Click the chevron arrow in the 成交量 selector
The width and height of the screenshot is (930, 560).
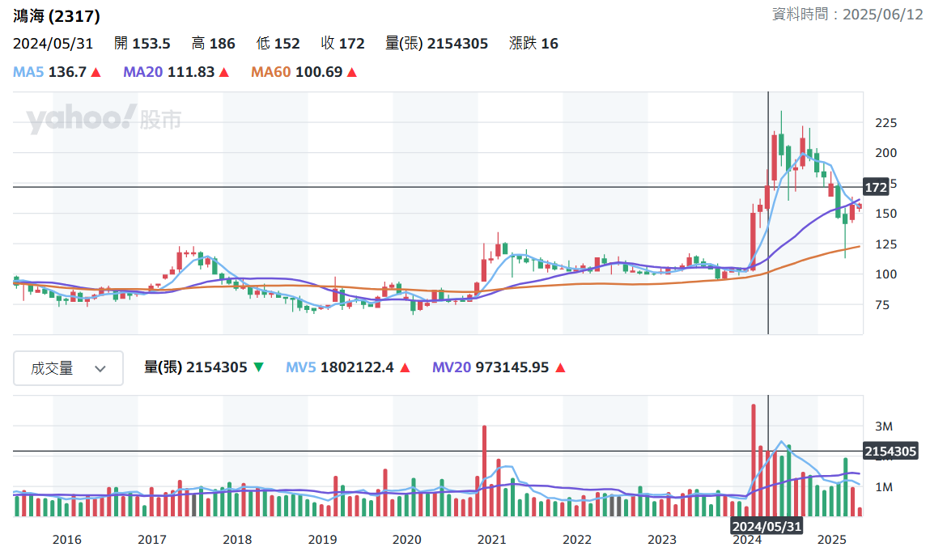[100, 369]
